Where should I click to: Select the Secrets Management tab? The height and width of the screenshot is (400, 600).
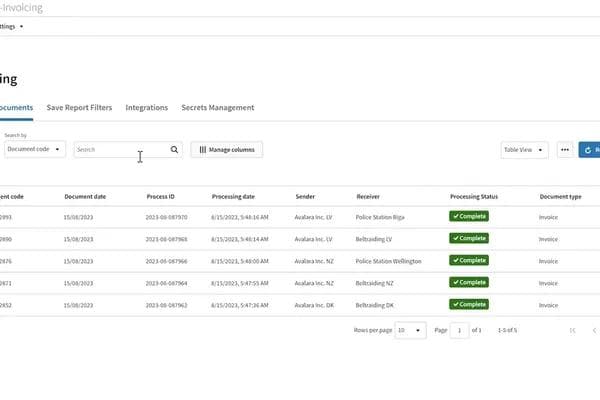pyautogui.click(x=217, y=107)
